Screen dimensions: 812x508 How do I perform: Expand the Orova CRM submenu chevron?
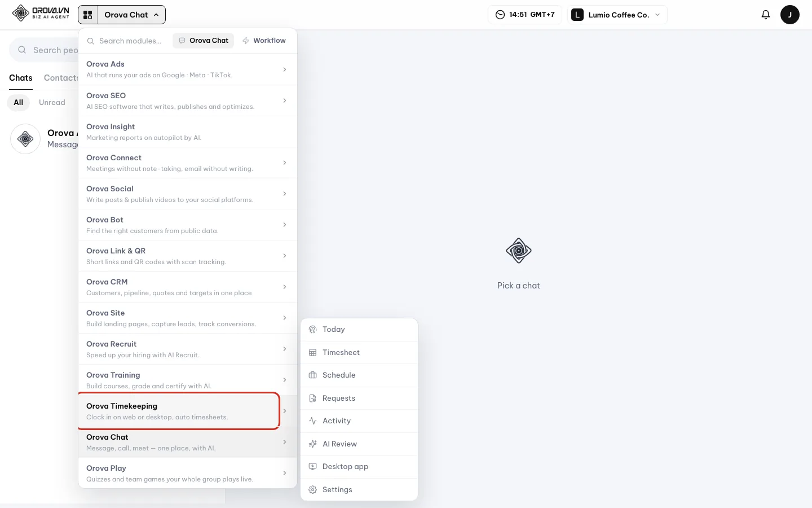tap(285, 287)
